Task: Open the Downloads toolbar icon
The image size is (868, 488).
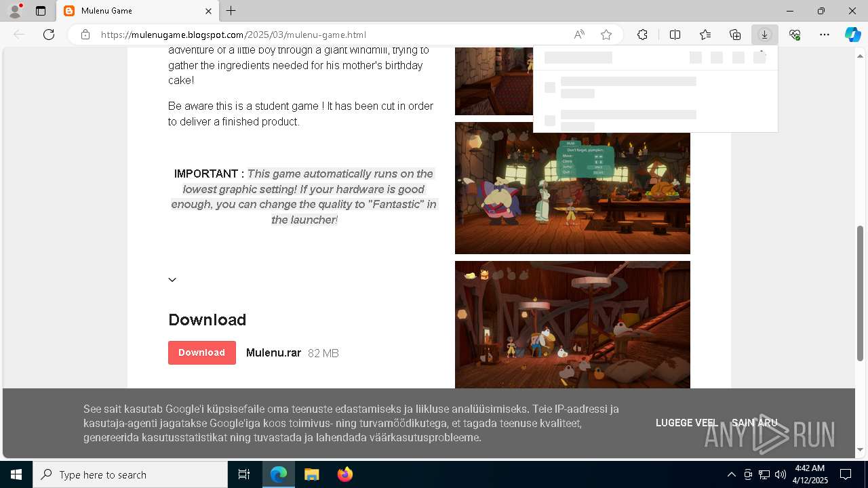Action: pyautogui.click(x=764, y=35)
